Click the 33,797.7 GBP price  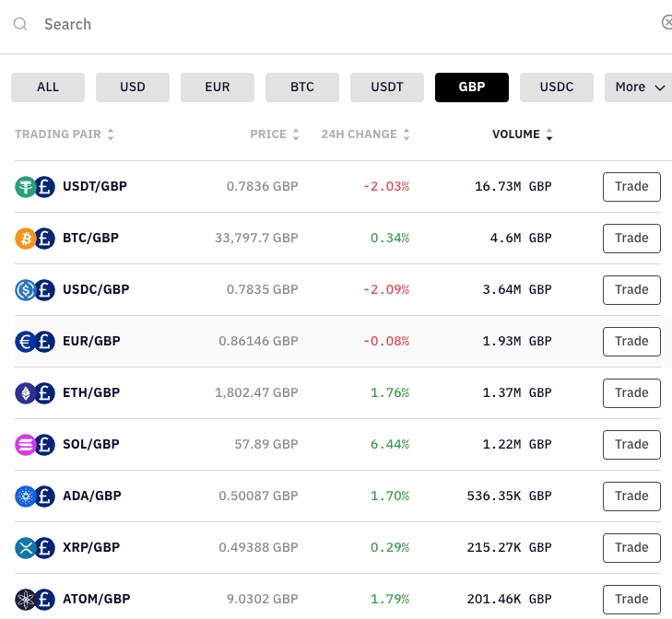pos(256,238)
